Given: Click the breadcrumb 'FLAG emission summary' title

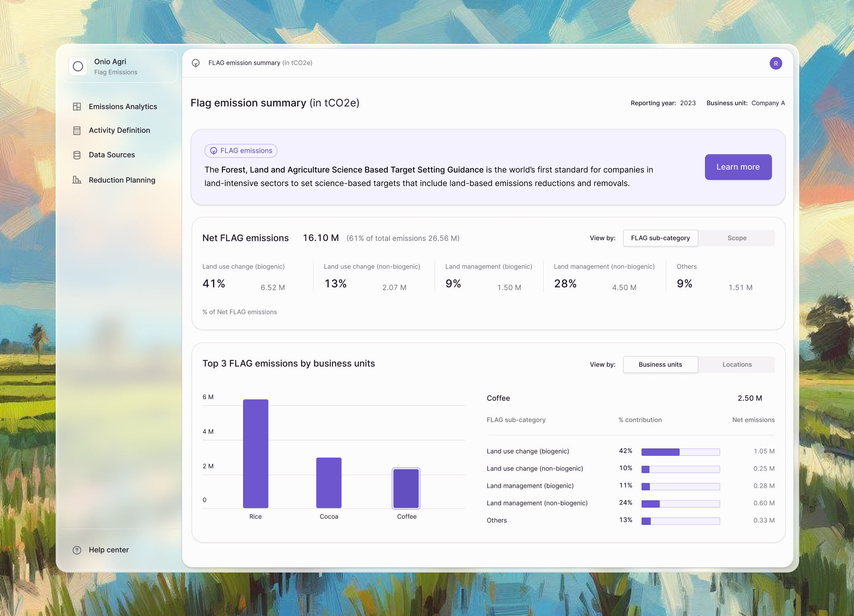Looking at the screenshot, I should pyautogui.click(x=244, y=63).
